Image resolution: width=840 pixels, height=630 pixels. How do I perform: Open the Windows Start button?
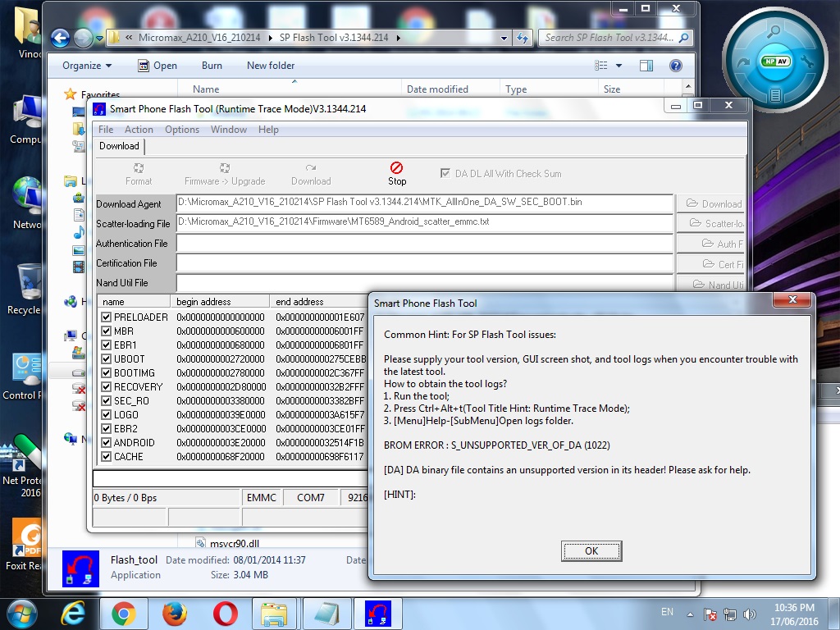22,614
